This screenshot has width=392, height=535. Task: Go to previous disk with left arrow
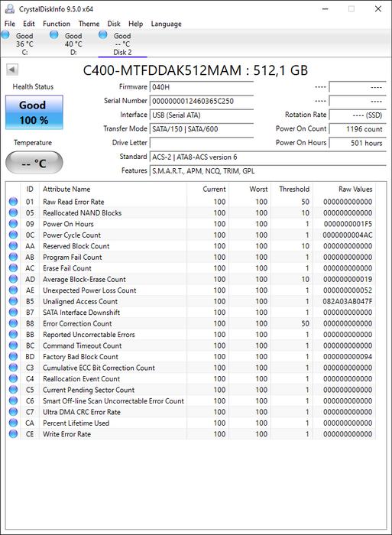click(x=12, y=70)
